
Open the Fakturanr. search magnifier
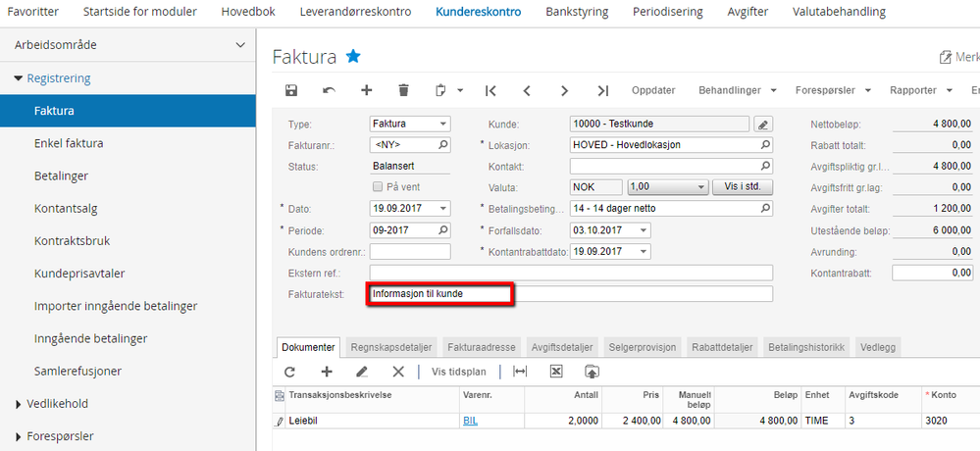[x=442, y=145]
